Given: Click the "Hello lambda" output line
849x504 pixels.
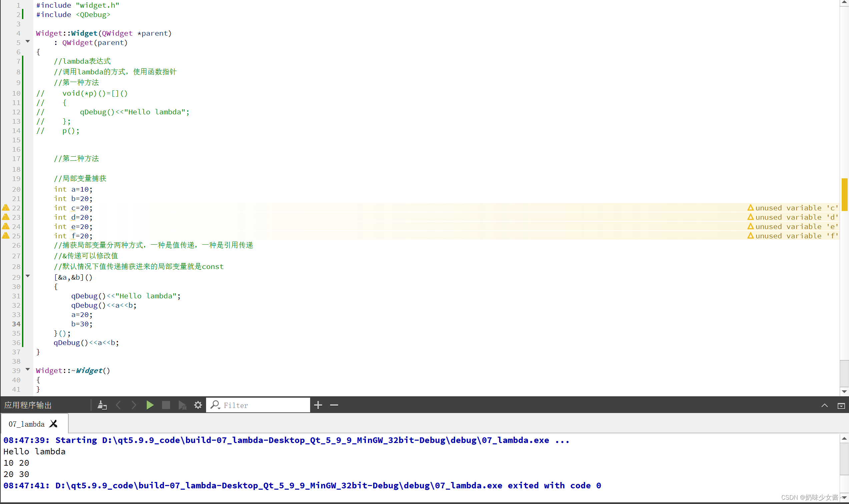Looking at the screenshot, I should pyautogui.click(x=34, y=451).
